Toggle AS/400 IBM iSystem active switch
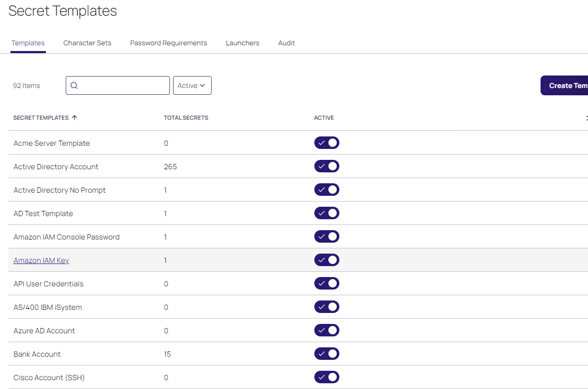Viewport: 588px width, 389px height. click(x=326, y=307)
